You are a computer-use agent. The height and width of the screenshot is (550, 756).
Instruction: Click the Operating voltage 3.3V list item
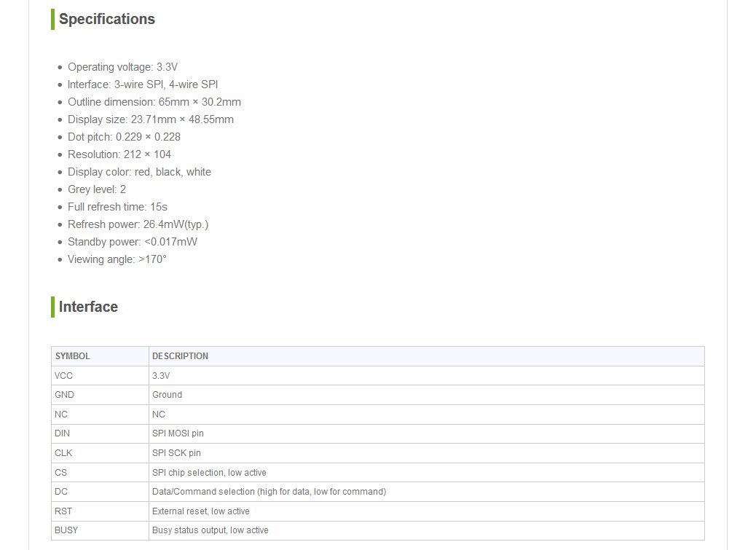point(122,67)
